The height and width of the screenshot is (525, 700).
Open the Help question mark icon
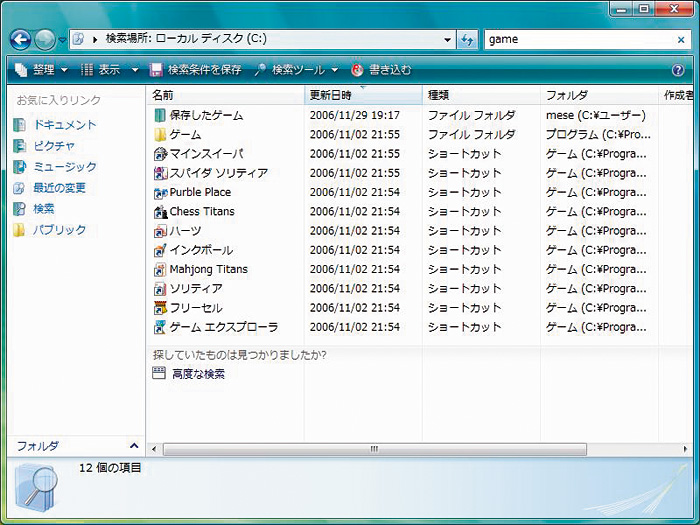[678, 70]
